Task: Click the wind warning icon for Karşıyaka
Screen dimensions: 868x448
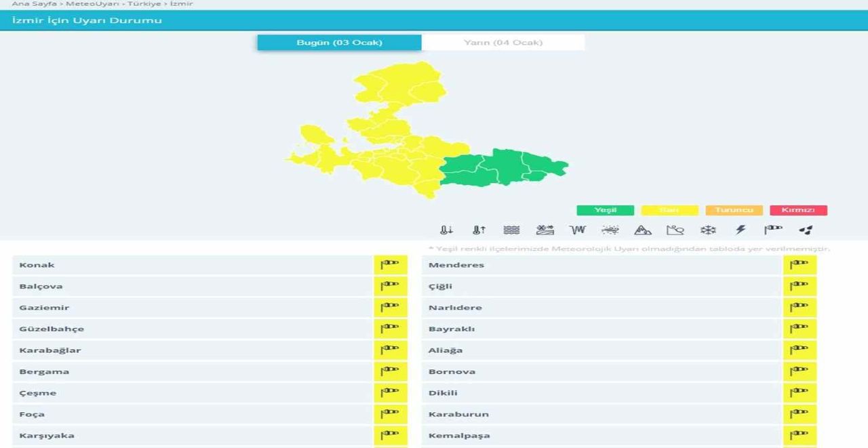Action: tap(390, 435)
